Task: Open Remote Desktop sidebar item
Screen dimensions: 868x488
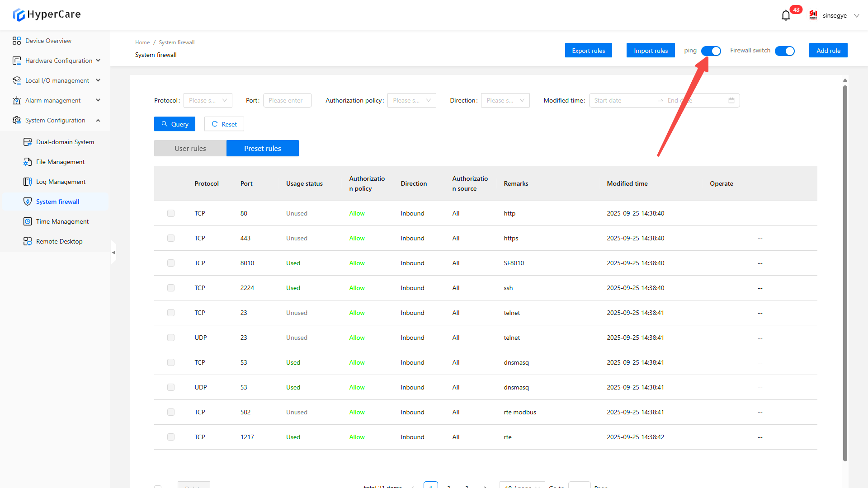Action: (59, 241)
